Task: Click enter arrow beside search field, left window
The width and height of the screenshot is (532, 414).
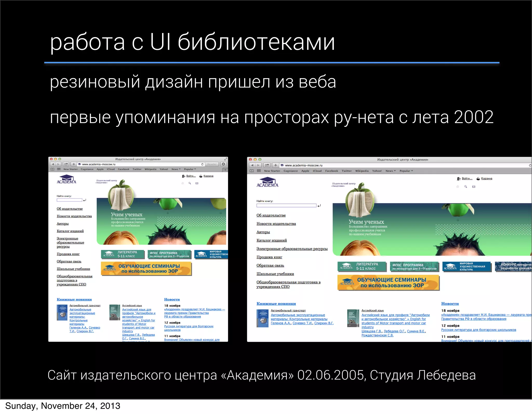Action: 85,200
